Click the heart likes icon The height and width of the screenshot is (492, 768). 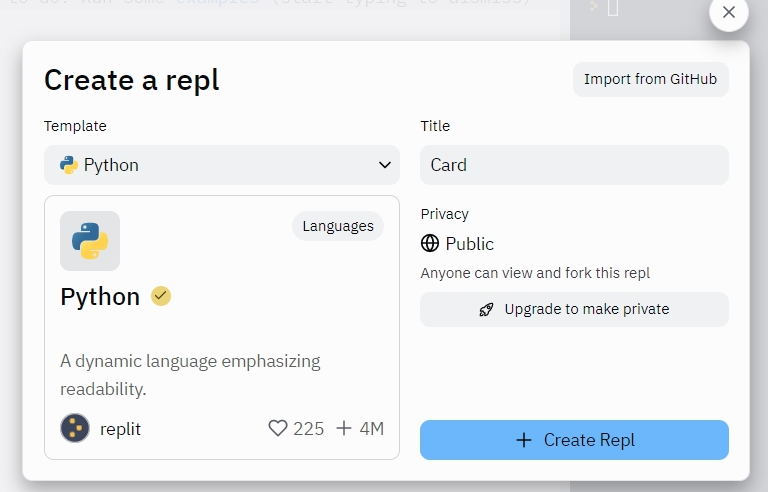click(x=278, y=428)
